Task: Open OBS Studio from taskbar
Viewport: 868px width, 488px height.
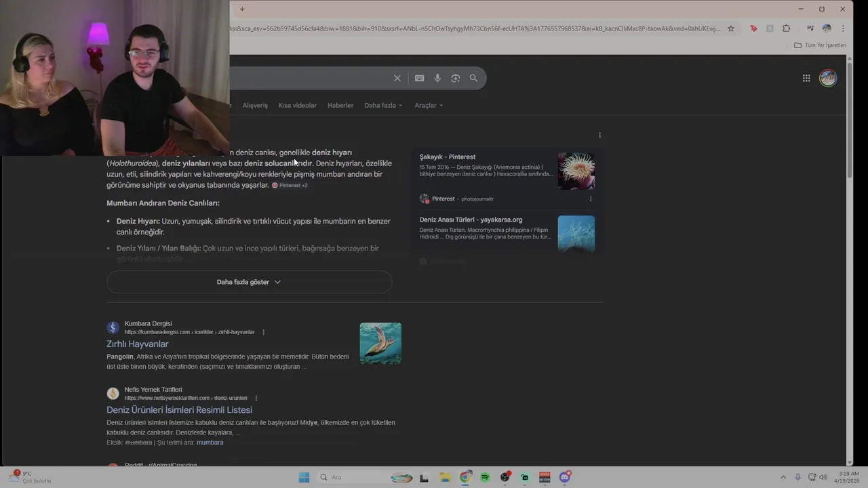Action: click(x=505, y=477)
